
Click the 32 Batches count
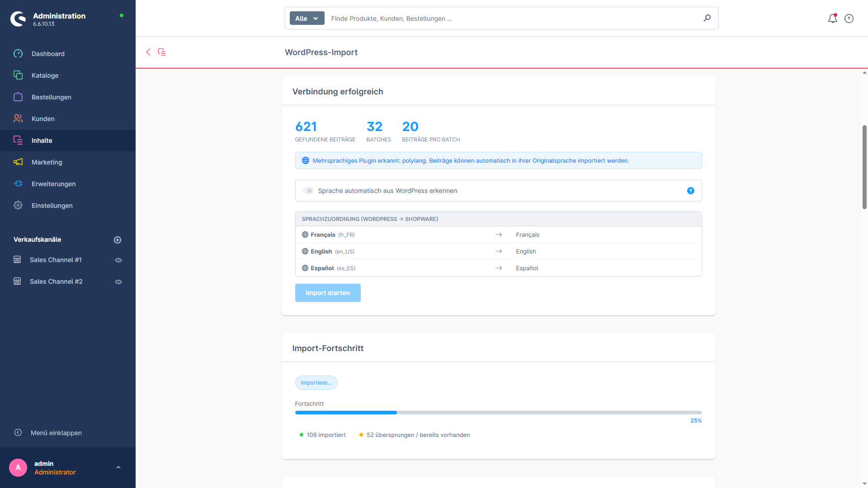(374, 127)
